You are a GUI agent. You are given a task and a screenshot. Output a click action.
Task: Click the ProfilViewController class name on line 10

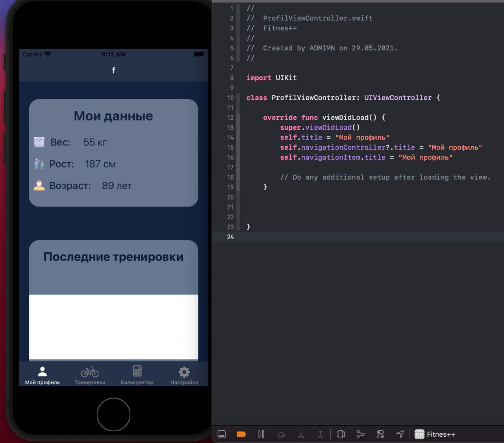click(314, 98)
